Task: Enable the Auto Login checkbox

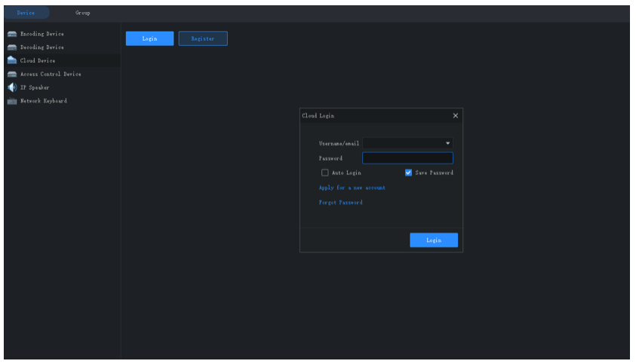Action: click(325, 173)
